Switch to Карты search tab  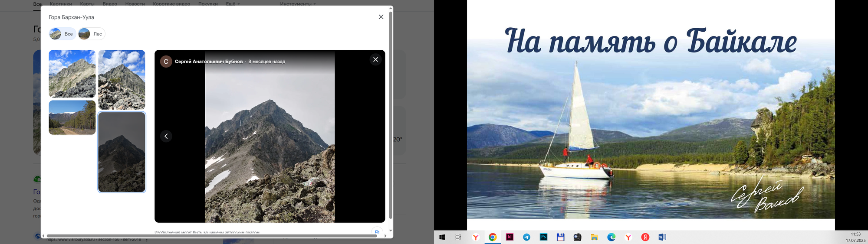(x=87, y=4)
